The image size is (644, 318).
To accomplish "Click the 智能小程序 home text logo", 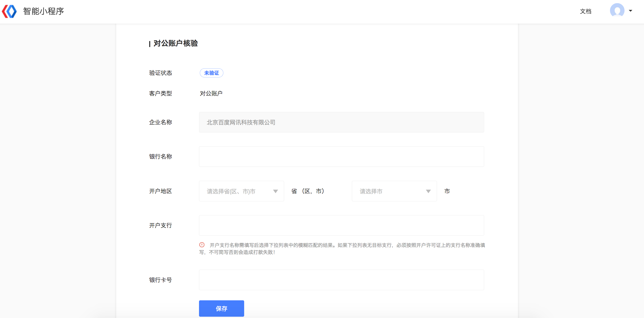I will [x=43, y=11].
